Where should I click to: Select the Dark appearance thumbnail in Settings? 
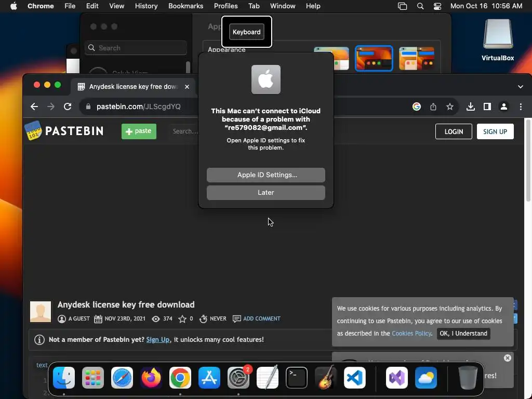coord(374,58)
